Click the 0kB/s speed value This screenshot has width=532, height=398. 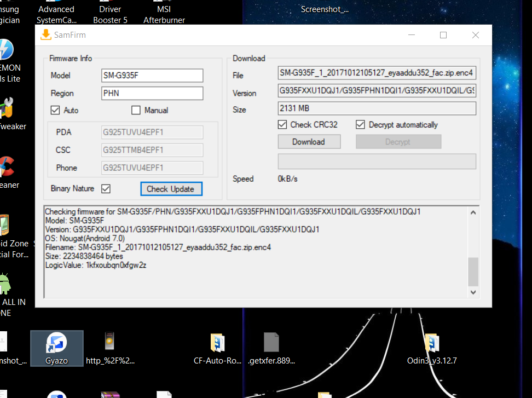287,179
